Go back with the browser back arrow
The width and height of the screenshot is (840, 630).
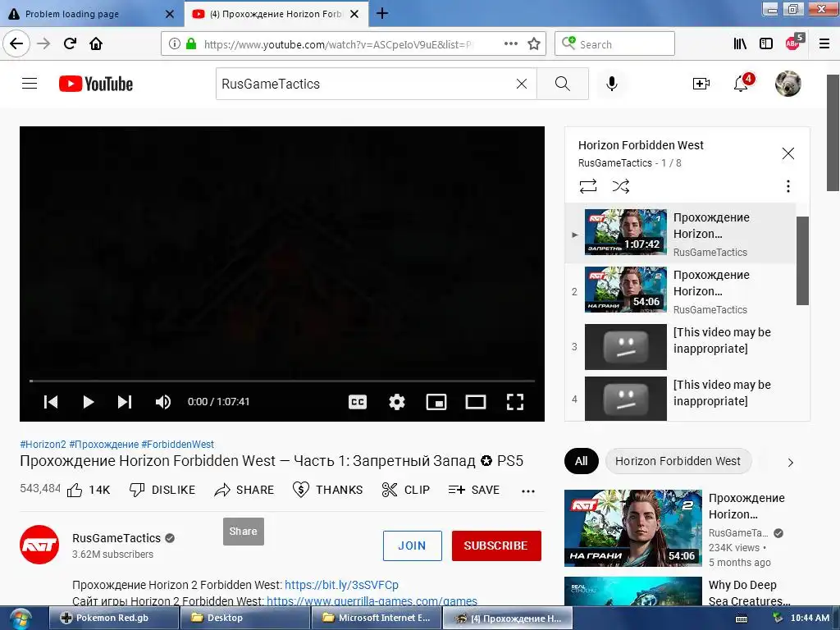point(16,43)
